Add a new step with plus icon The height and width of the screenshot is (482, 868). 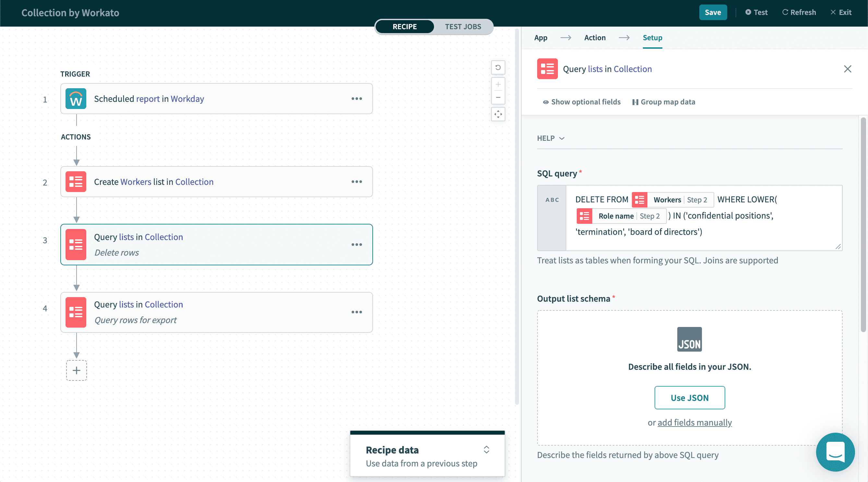pos(77,370)
